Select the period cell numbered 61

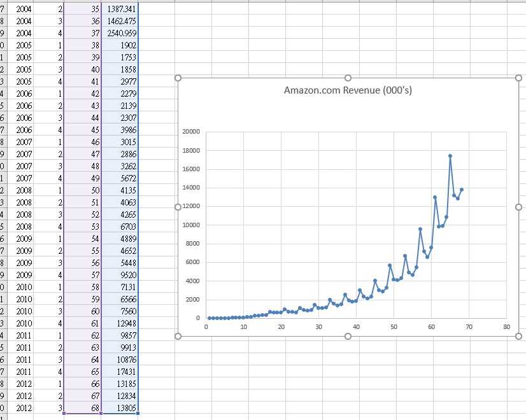(x=83, y=323)
